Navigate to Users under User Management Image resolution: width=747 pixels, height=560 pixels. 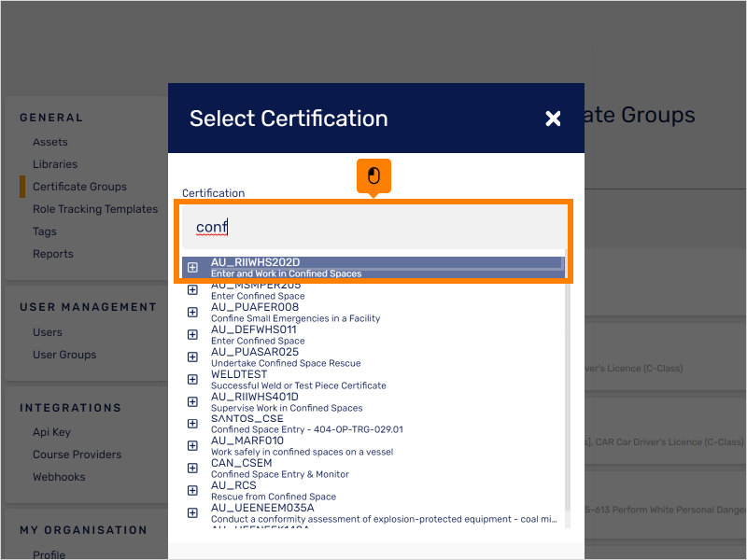coord(48,332)
